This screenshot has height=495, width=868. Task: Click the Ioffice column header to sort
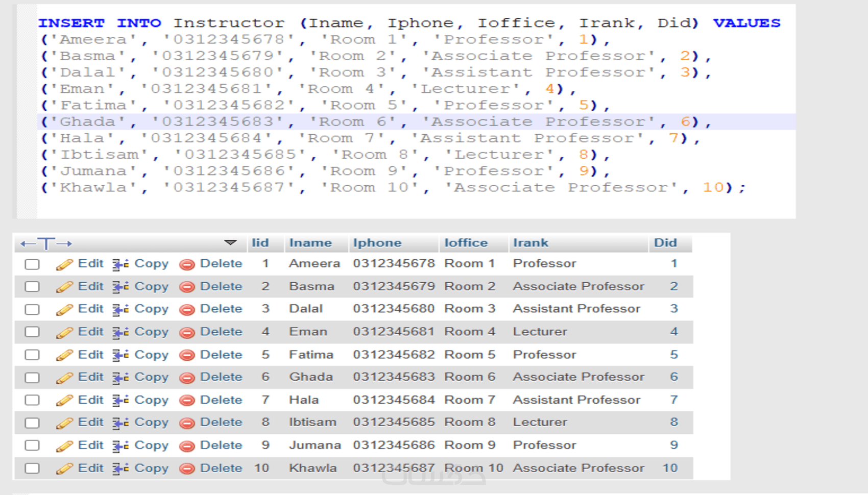pos(466,243)
